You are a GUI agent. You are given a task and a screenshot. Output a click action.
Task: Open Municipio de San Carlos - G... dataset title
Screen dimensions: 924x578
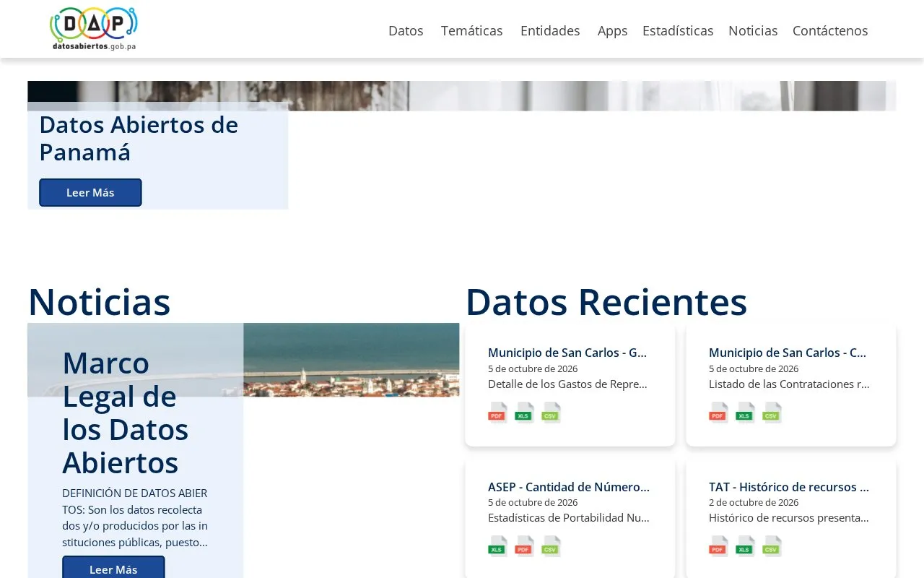tap(567, 353)
